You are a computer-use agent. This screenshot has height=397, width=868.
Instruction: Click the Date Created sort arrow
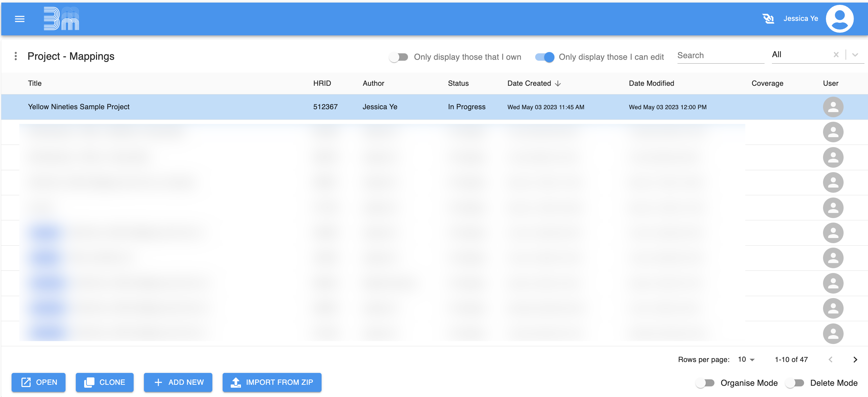(558, 84)
